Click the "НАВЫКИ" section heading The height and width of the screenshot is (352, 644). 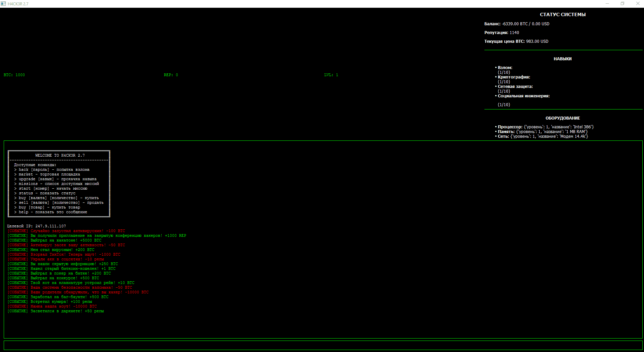(x=563, y=59)
